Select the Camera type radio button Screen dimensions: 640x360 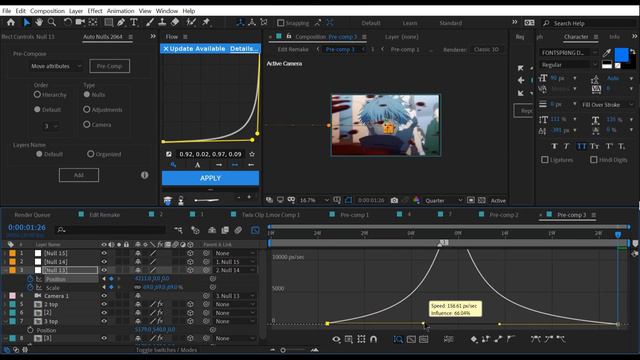click(87, 124)
